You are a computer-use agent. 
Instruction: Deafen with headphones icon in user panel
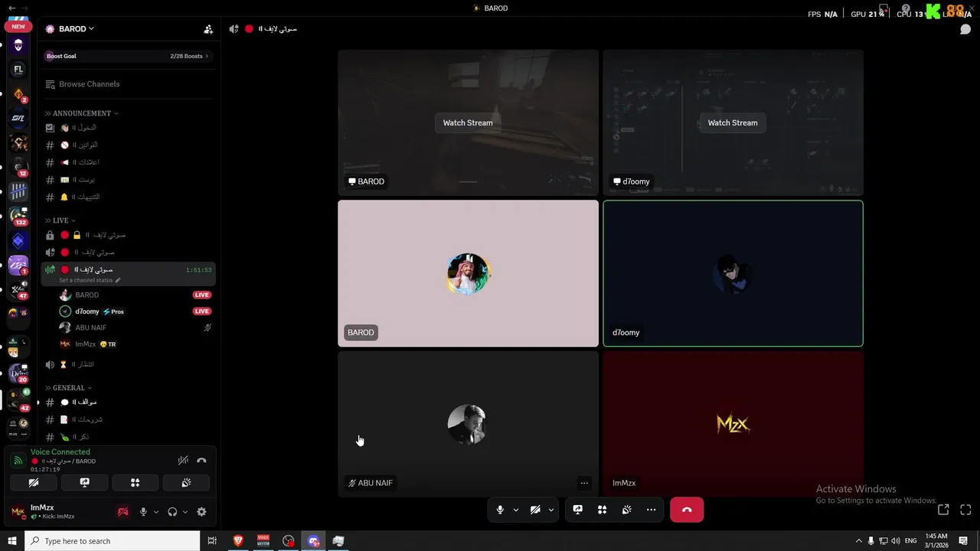(x=172, y=512)
